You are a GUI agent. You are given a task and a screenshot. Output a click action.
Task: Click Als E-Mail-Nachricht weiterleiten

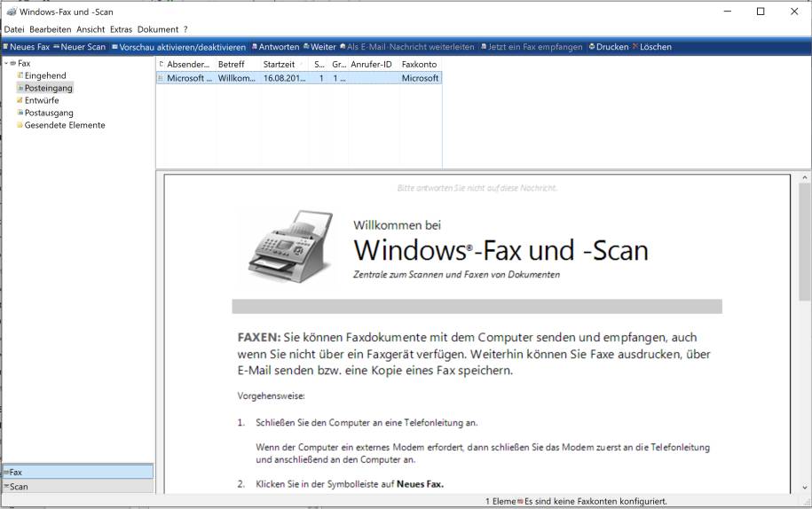[x=407, y=46]
